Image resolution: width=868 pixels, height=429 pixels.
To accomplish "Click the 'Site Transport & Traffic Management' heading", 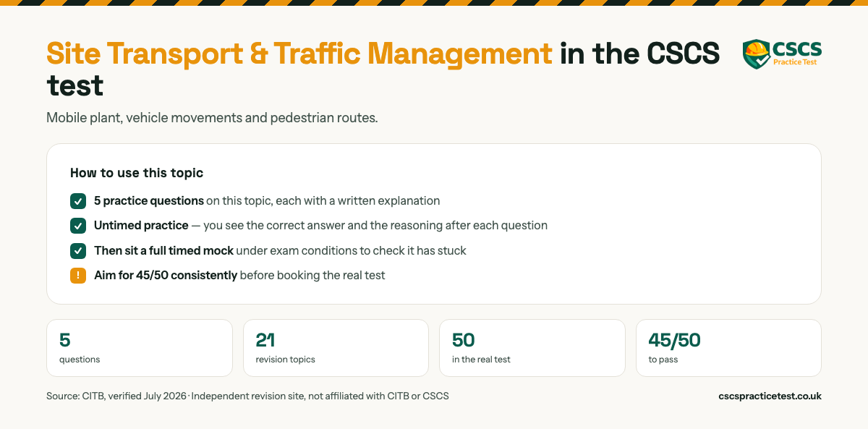I will pyautogui.click(x=299, y=54).
